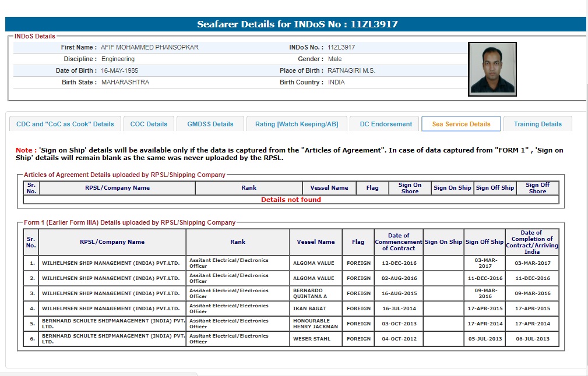Open the Training Details tab
The image size is (588, 376).
click(x=537, y=124)
